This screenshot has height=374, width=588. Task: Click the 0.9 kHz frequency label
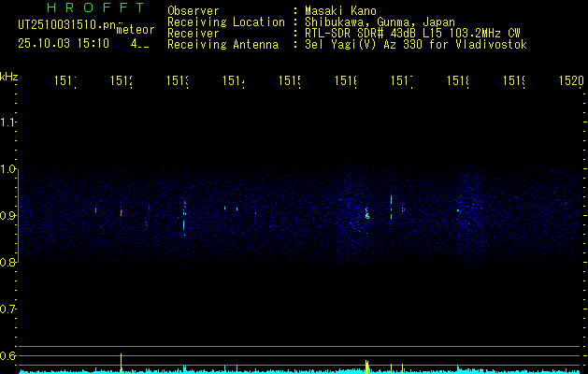(7, 215)
